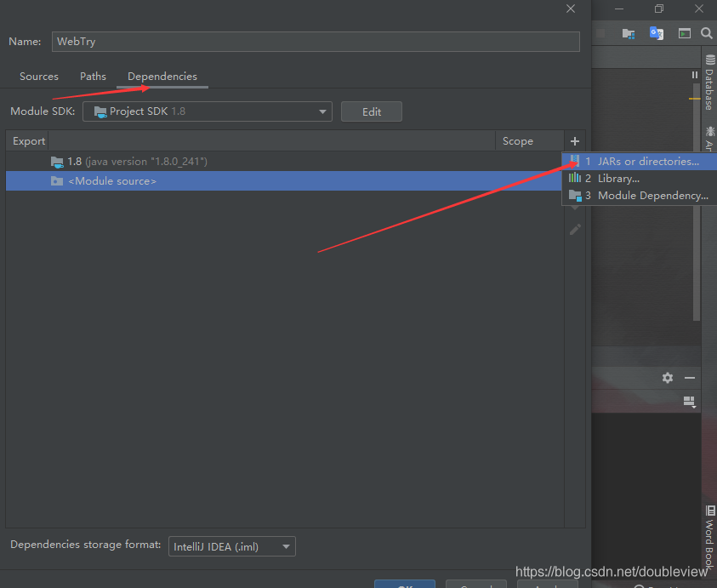Hide the lower tool panel with minus icon
The width and height of the screenshot is (717, 588).
click(690, 378)
